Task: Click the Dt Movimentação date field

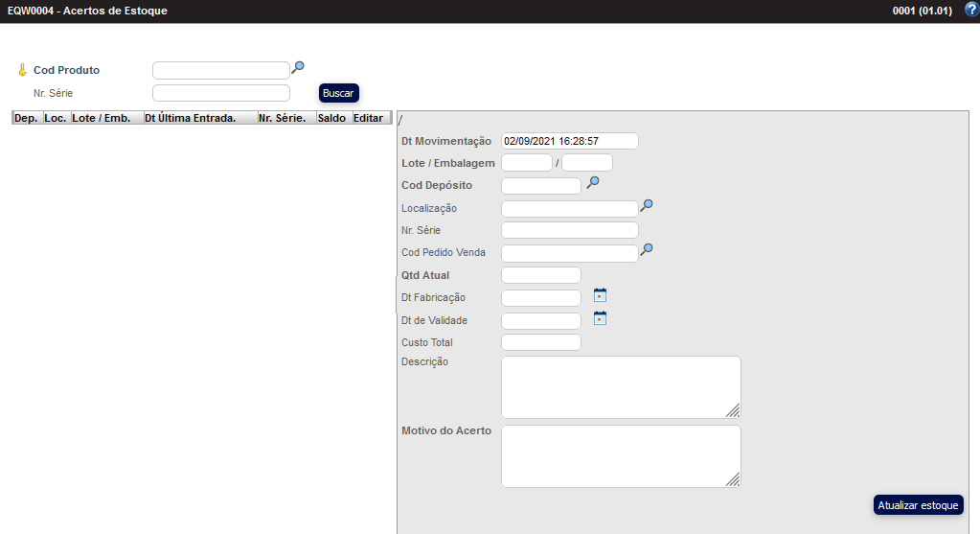Action: 569,141
